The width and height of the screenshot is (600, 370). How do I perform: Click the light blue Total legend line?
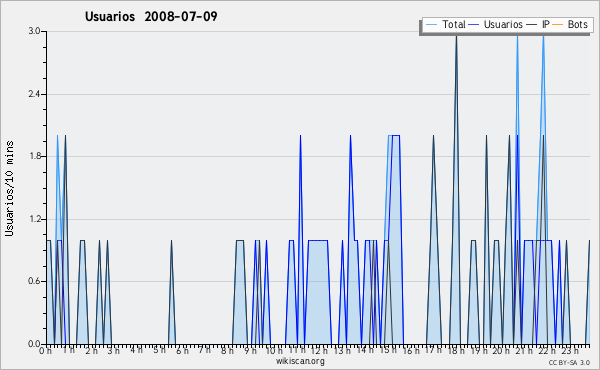[x=431, y=25]
